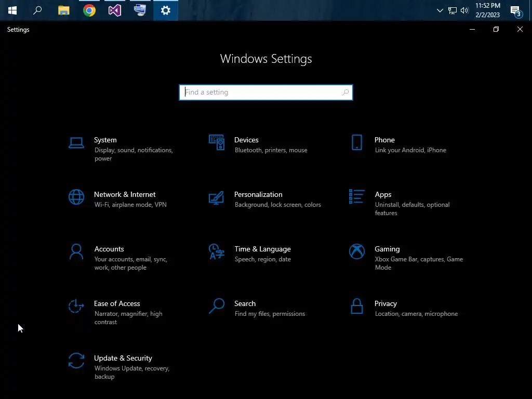Open the Update & Security refresh icon
This screenshot has width=532, height=399.
pos(76,361)
